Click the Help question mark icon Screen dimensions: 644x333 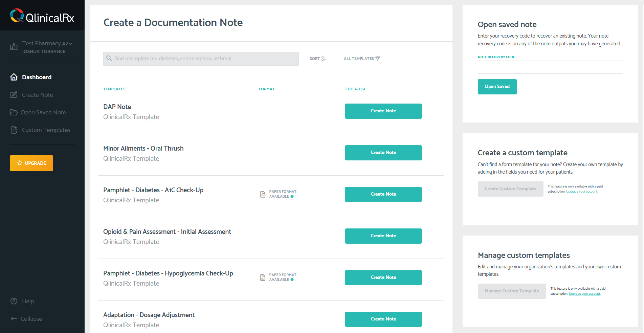(14, 301)
